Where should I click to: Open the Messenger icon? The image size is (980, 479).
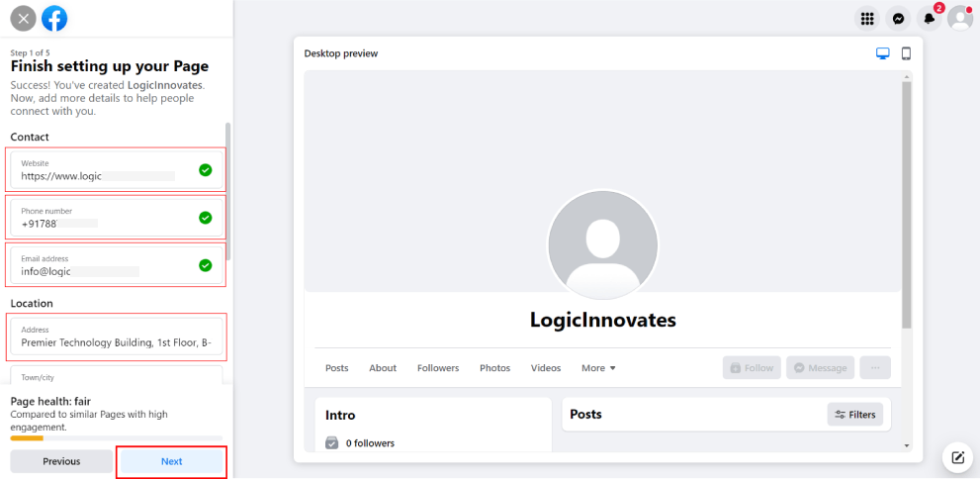click(898, 19)
